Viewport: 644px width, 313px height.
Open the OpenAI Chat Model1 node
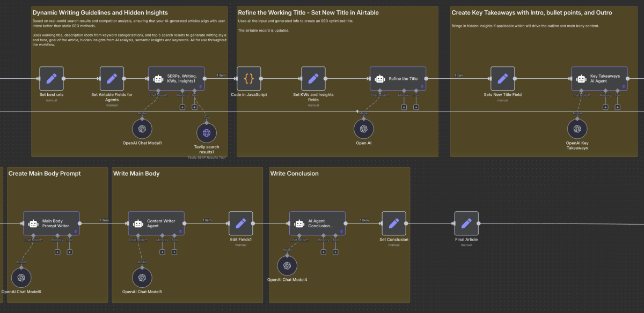click(x=142, y=128)
